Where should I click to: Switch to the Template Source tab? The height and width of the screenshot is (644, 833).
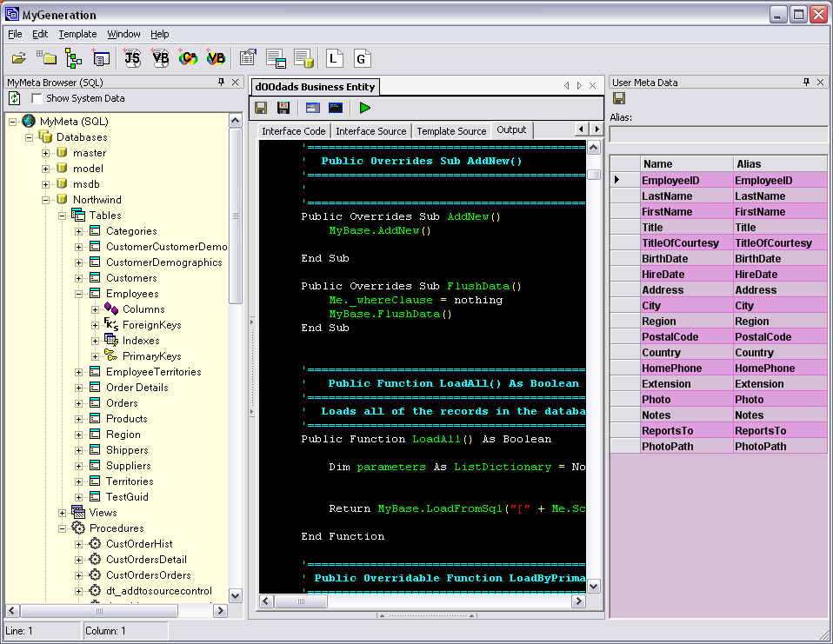(451, 131)
